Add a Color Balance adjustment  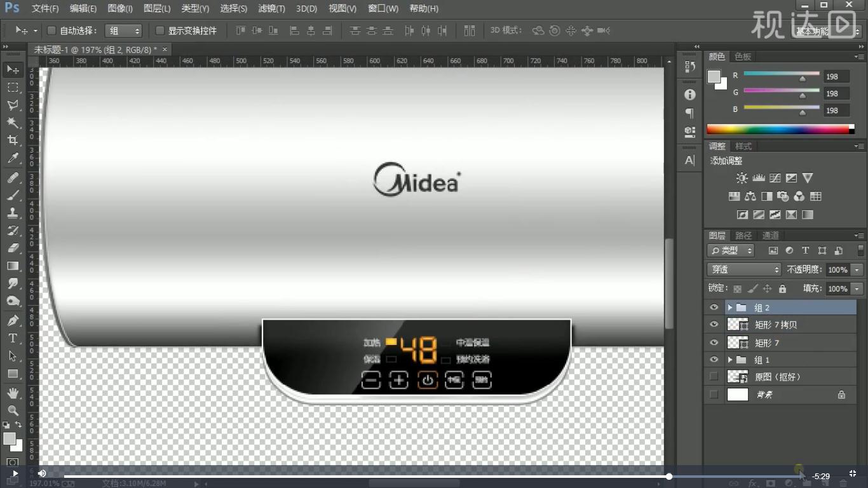tap(750, 196)
